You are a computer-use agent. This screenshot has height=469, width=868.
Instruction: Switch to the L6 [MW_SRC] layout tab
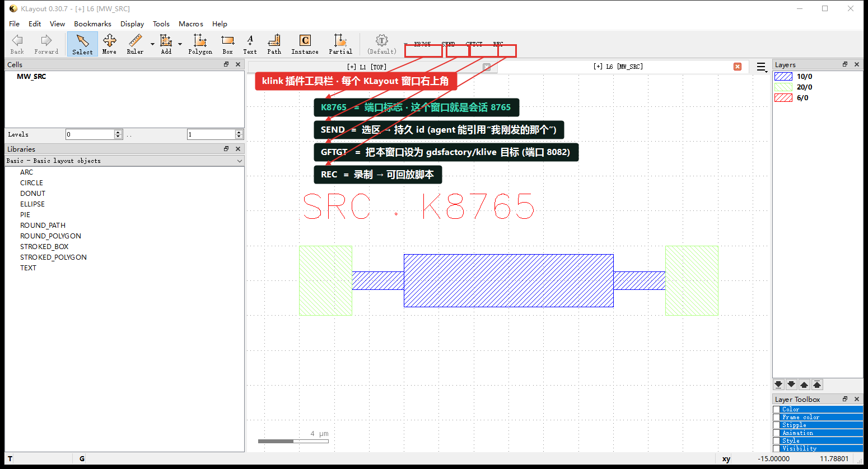[x=618, y=67]
